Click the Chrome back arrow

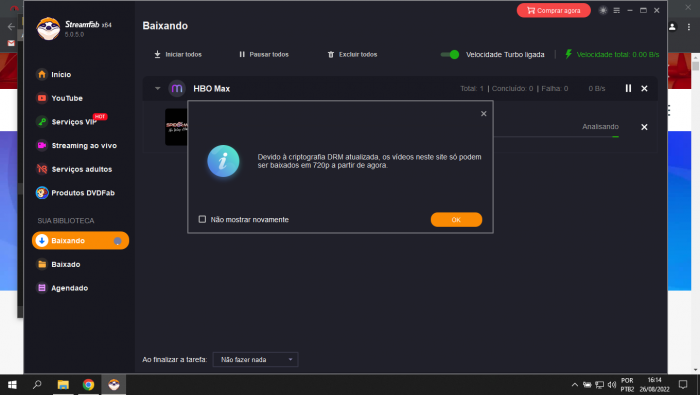[11, 27]
